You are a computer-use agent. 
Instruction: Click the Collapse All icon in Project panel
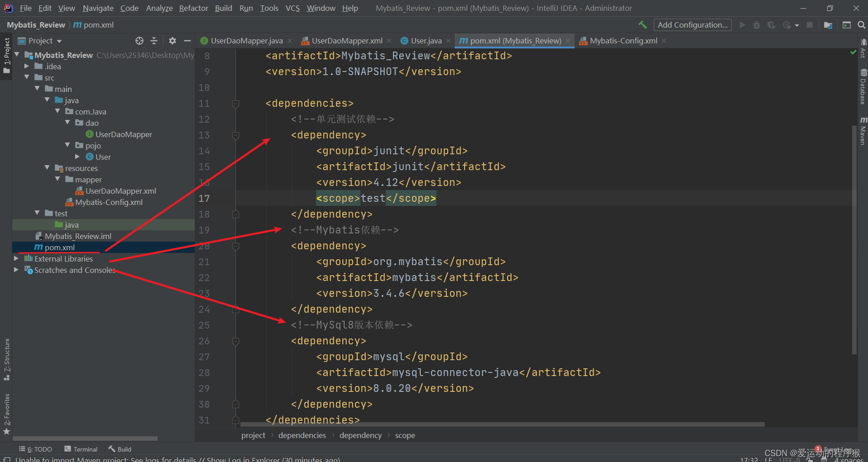[154, 41]
